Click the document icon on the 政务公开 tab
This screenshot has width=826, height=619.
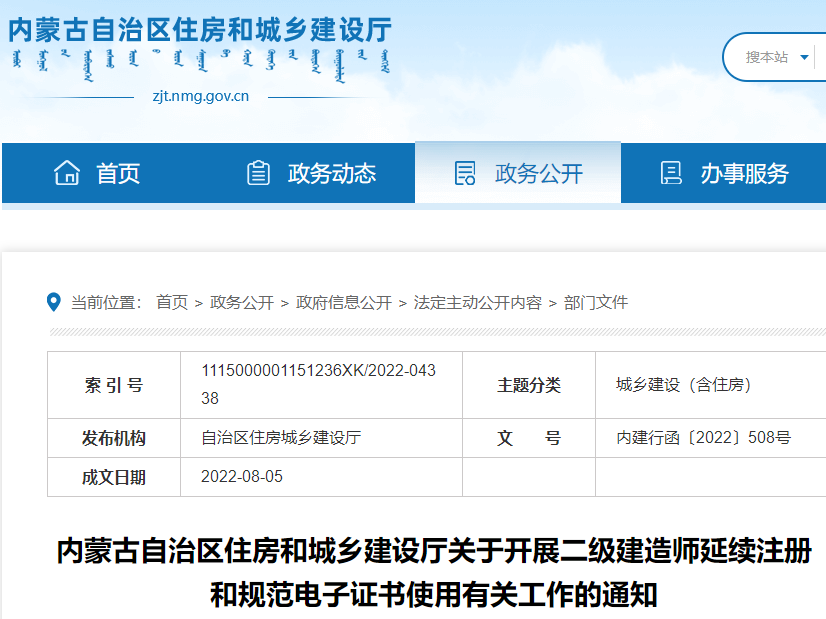pyautogui.click(x=466, y=172)
